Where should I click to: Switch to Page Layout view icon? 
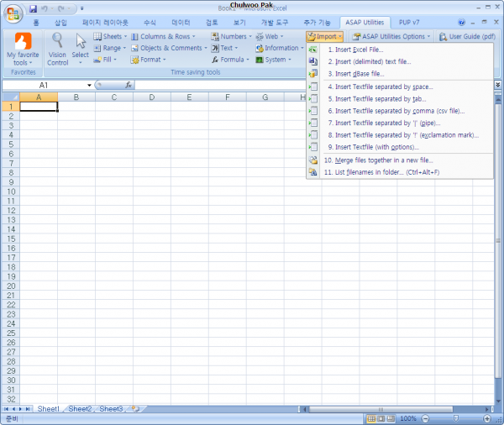(381, 418)
